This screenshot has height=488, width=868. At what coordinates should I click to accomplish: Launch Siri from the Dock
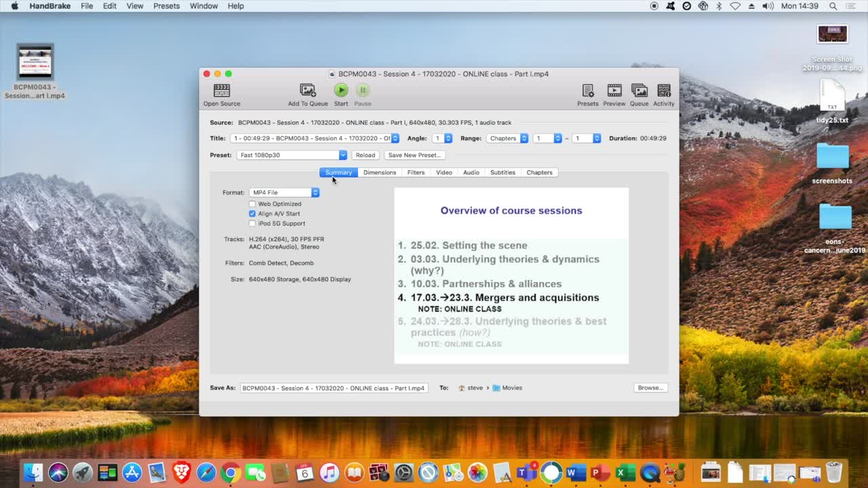58,472
